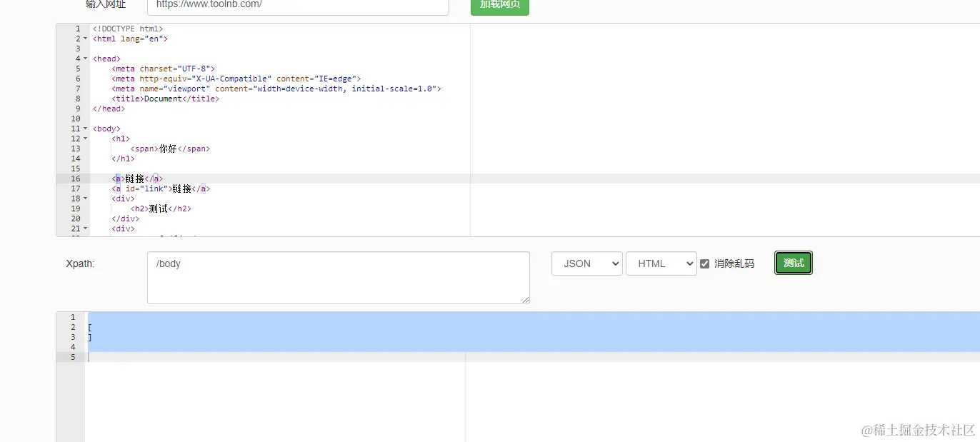Screen dimensions: 980x442
Task: Focus the Xpath input containing /body
Action: click(338, 278)
